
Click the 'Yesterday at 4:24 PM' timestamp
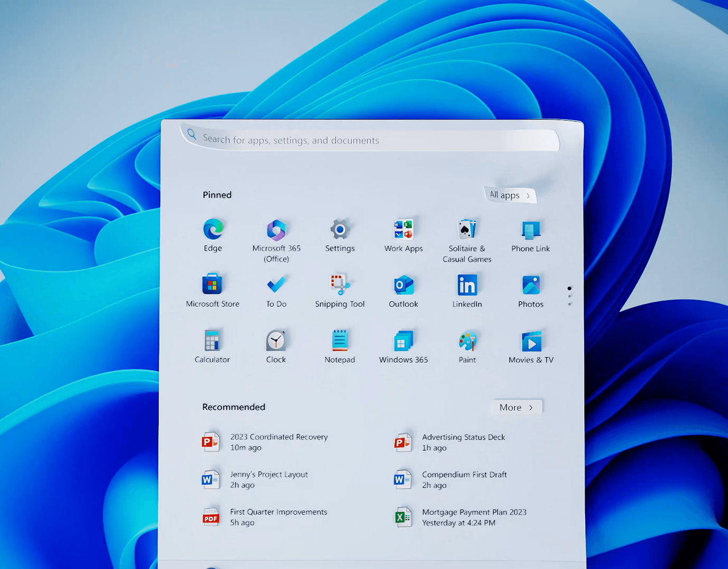click(x=459, y=523)
